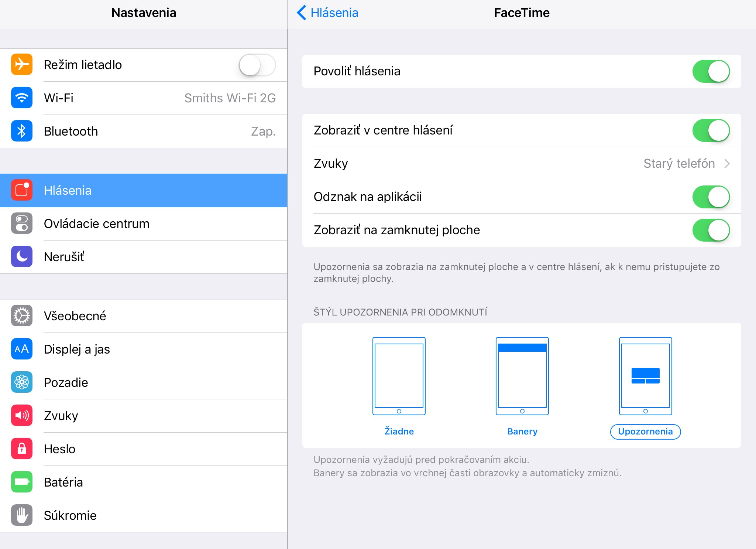
Task: Choose the Upozornenia alert tablet thumbnail
Action: pos(645,376)
